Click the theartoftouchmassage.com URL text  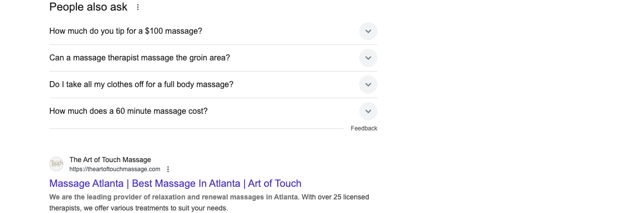(115, 169)
